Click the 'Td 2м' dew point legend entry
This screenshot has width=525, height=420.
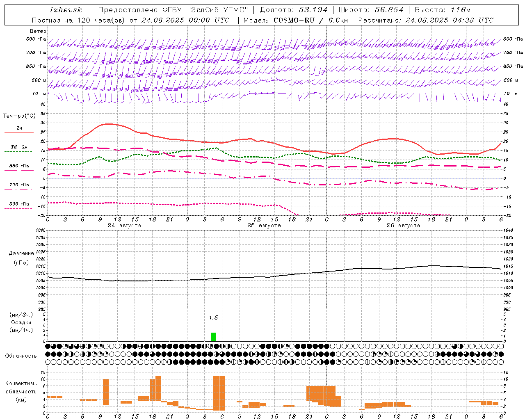[19, 147]
